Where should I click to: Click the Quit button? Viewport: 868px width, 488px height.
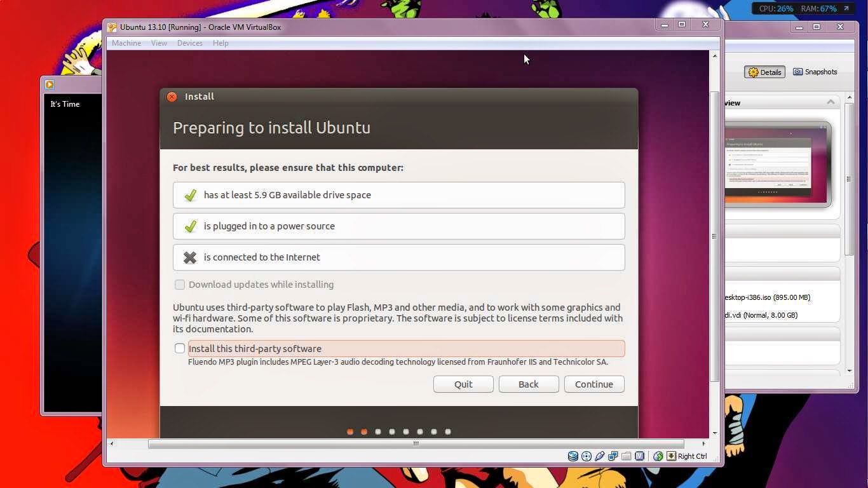click(463, 384)
